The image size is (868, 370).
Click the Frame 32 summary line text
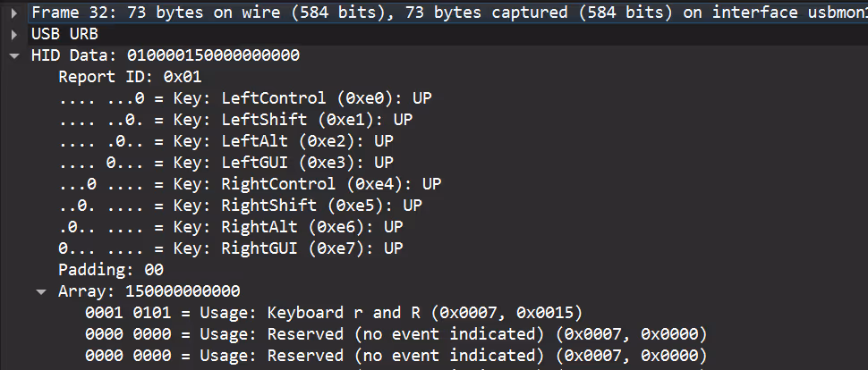449,13
